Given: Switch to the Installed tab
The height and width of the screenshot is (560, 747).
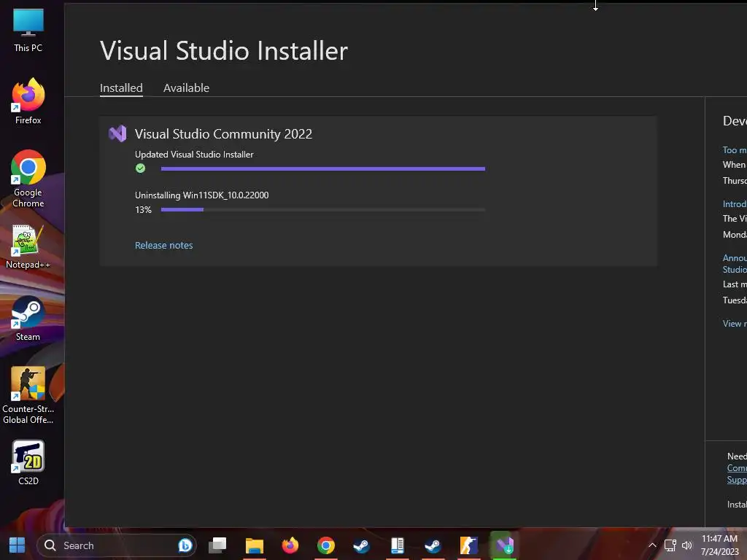Looking at the screenshot, I should coord(121,88).
